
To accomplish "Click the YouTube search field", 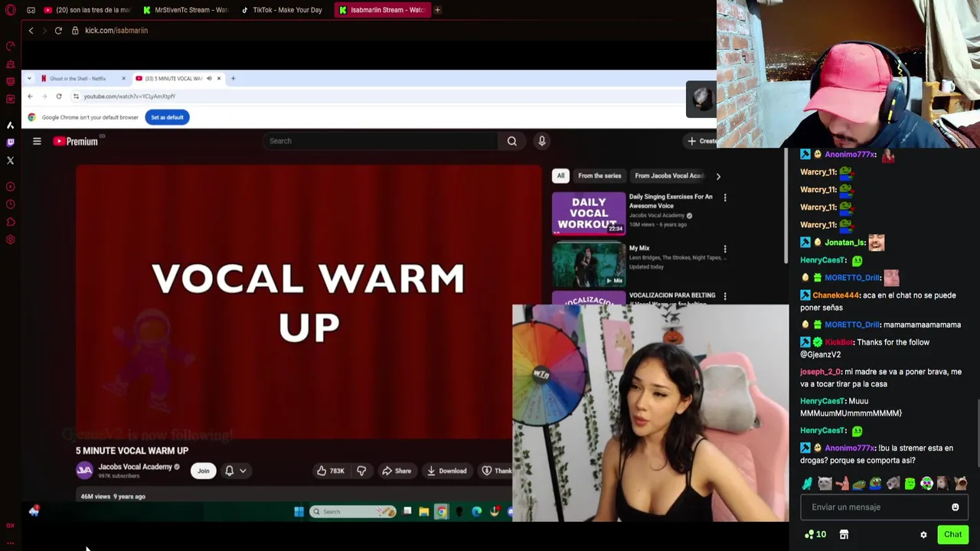I will (x=380, y=141).
